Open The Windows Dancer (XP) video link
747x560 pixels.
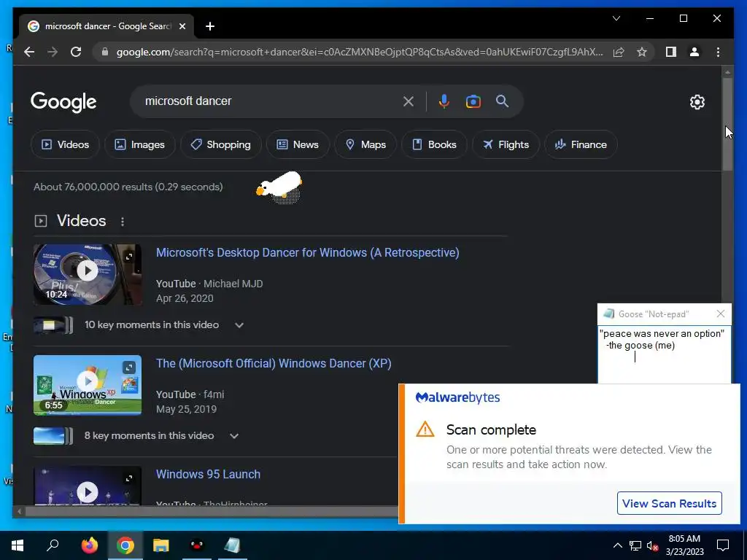coord(274,363)
